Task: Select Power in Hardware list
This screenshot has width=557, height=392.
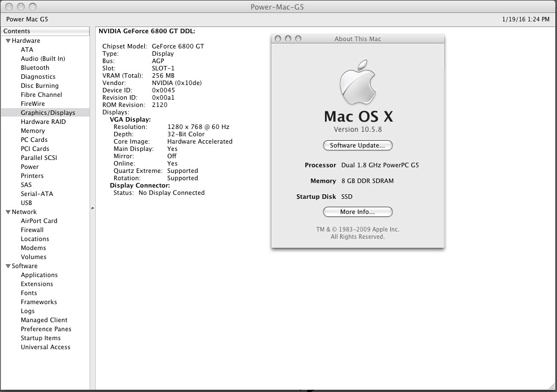Action: click(29, 167)
